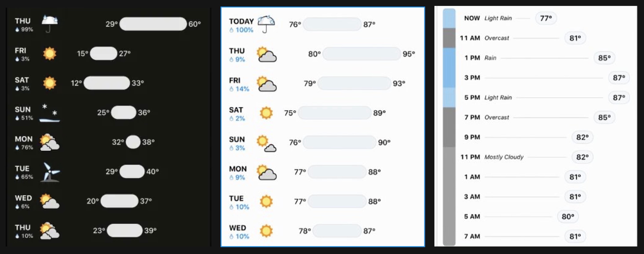The image size is (644, 254).
Task: Click the partly cloudy icon for WED 6%
Action: pos(49,201)
